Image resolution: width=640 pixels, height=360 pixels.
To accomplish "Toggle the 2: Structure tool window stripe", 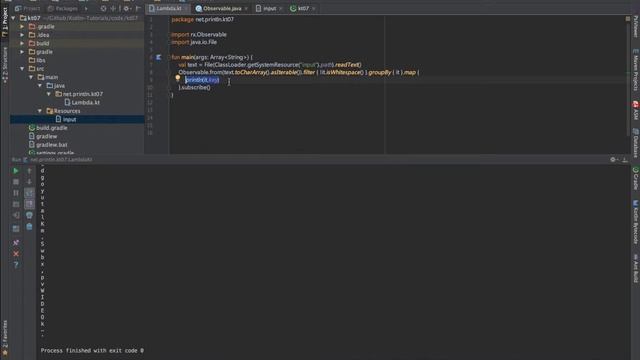I will [x=5, y=64].
